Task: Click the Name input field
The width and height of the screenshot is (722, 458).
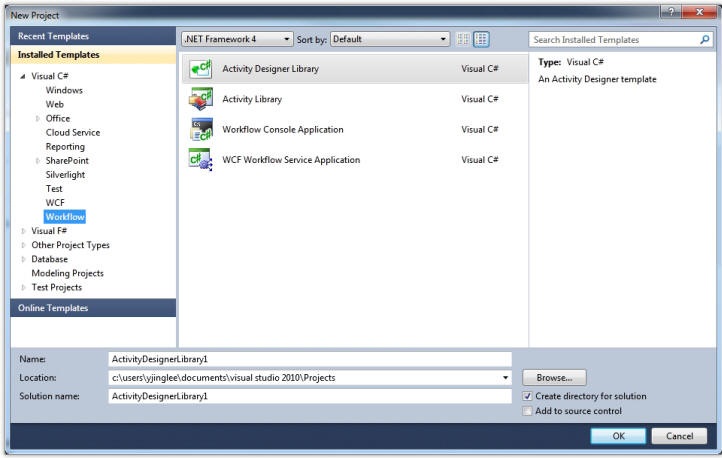Action: pyautogui.click(x=310, y=359)
